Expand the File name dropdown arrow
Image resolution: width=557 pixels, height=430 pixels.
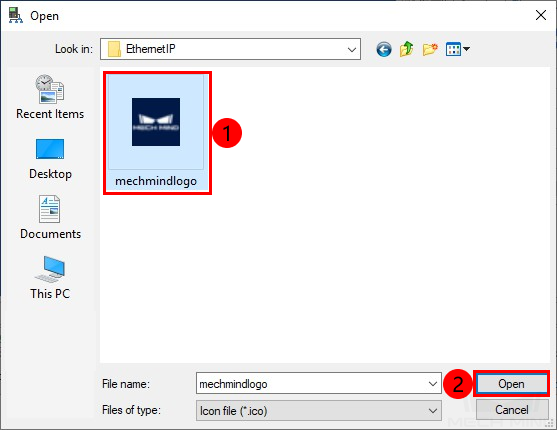433,384
